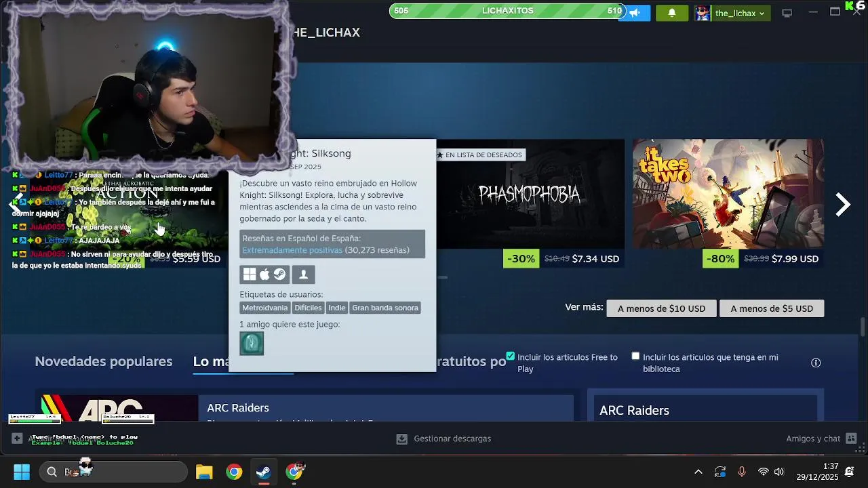Click the profile avatar next to the_lichax
The image size is (868, 488).
(x=703, y=13)
